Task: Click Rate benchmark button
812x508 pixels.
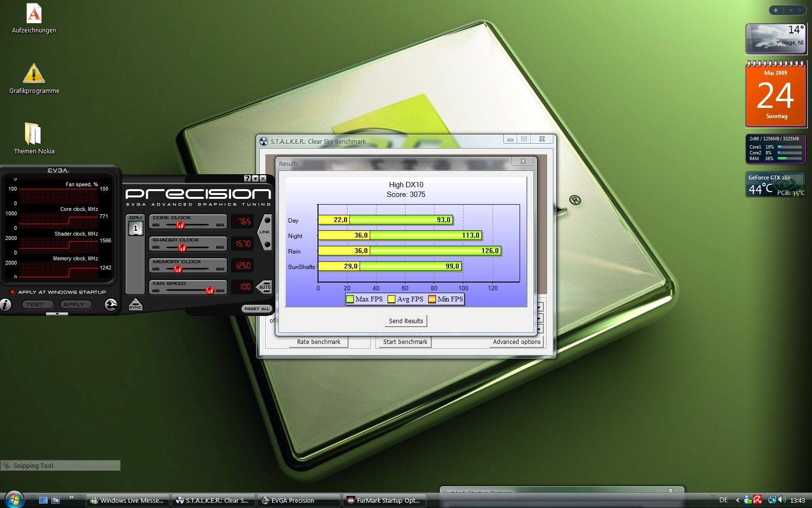Action: pos(319,342)
